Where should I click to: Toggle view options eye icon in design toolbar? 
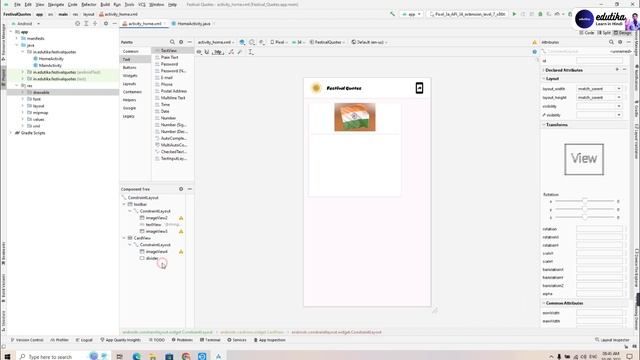199,52
